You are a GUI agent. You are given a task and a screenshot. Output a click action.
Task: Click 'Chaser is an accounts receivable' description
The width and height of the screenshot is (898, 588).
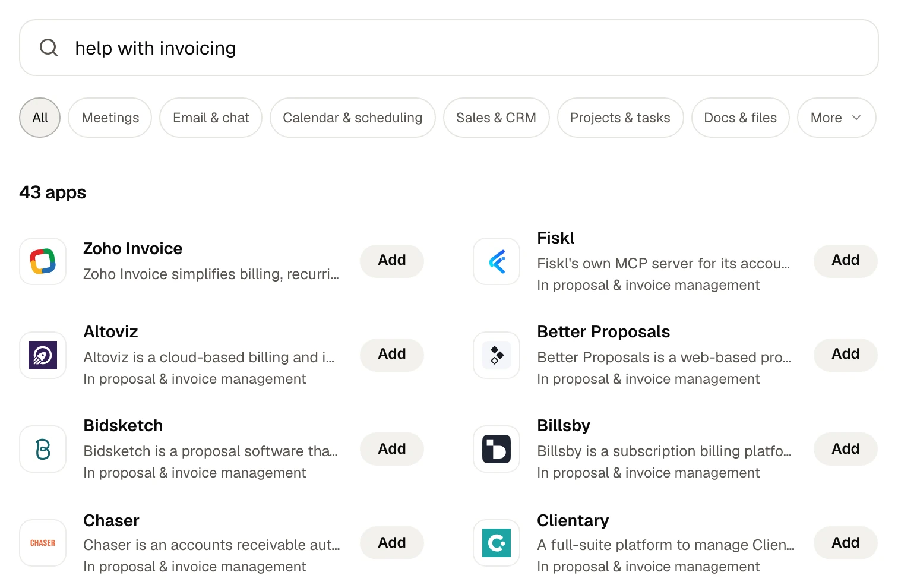point(211,545)
